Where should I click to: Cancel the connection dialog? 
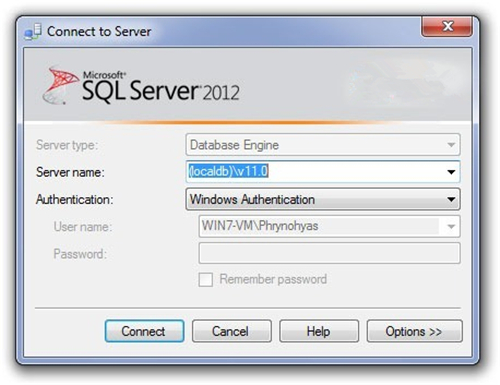click(x=232, y=331)
